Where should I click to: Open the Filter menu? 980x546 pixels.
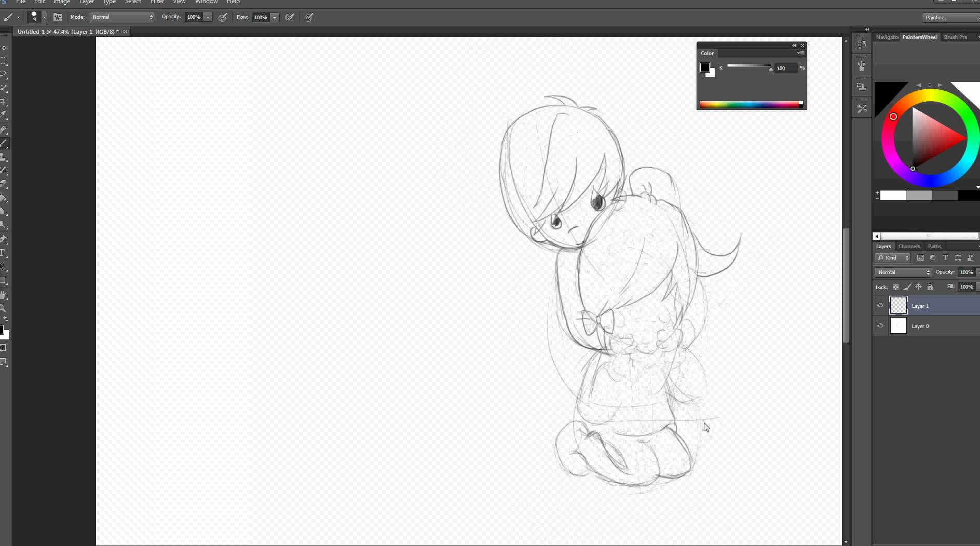point(157,2)
